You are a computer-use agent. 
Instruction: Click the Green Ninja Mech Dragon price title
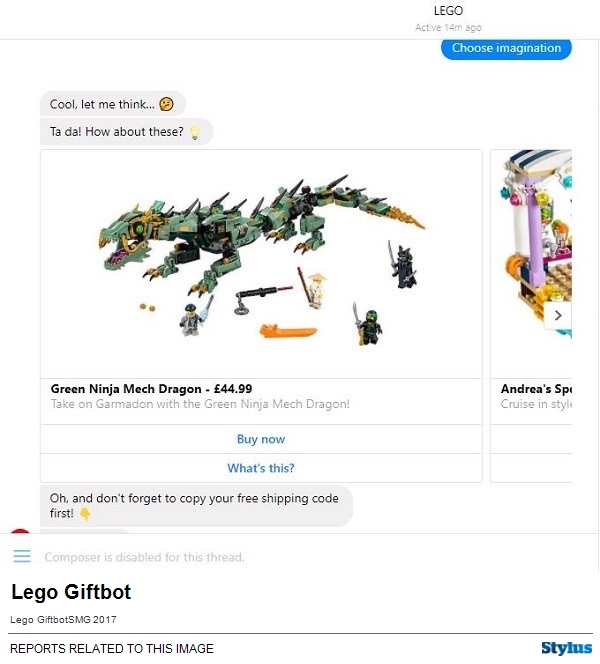click(152, 389)
